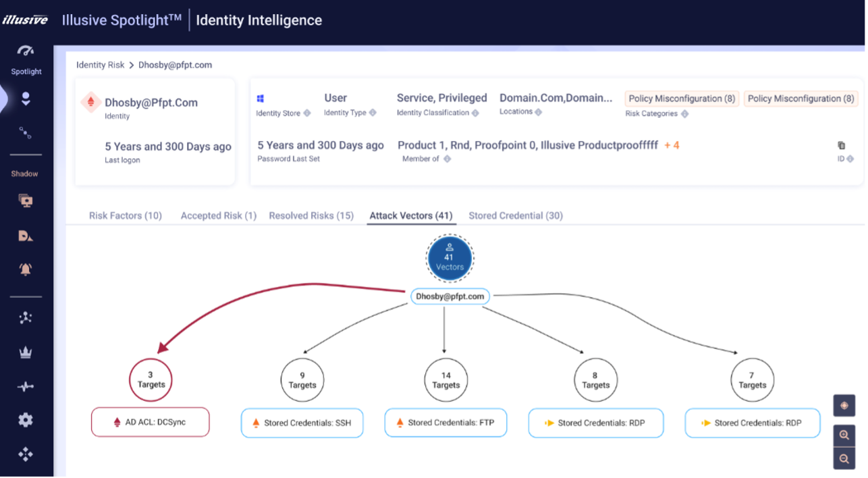This screenshot has width=868, height=478.
Task: Select Stored Credentials: RDP under 7 Targets
Action: [753, 423]
